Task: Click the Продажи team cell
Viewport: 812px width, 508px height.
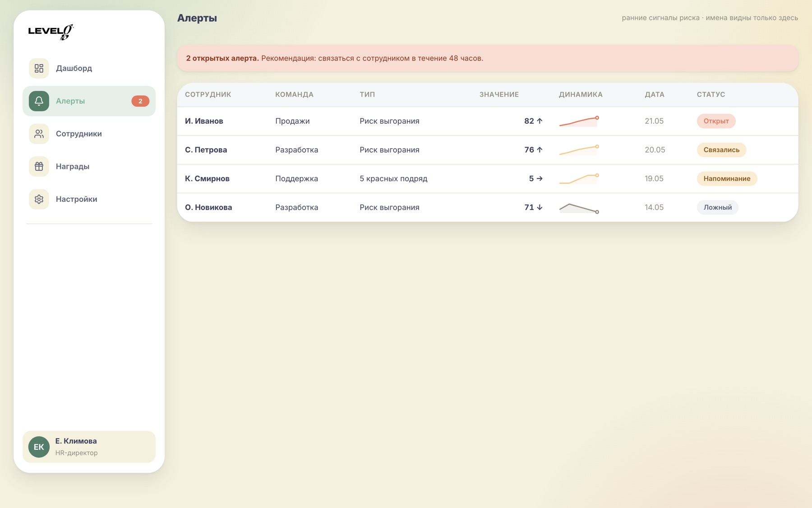Action: pyautogui.click(x=292, y=121)
